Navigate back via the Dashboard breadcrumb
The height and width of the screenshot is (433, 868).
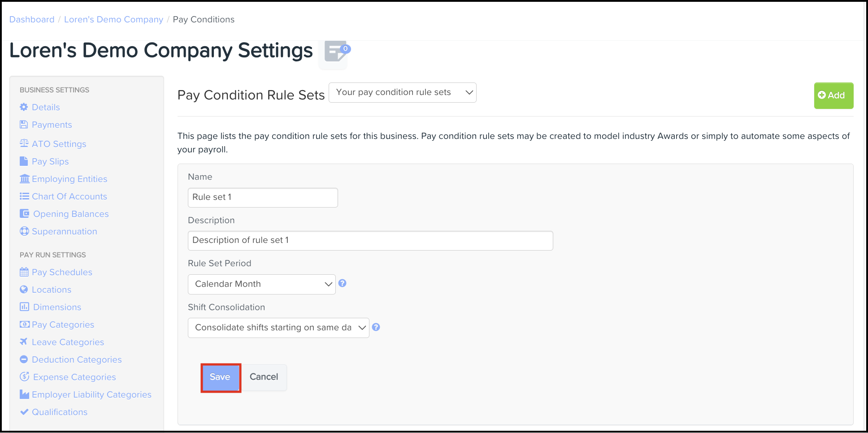[x=31, y=19]
